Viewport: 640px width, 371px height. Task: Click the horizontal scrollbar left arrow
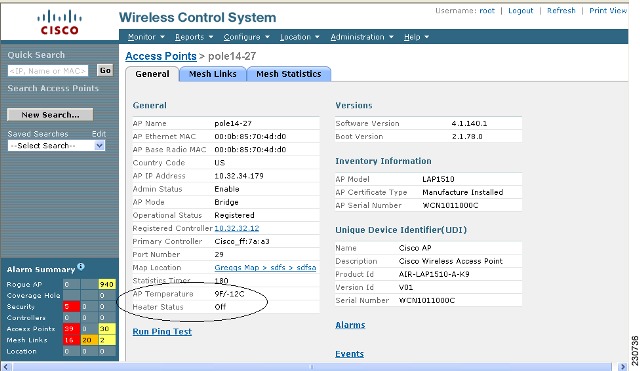pyautogui.click(x=5, y=367)
